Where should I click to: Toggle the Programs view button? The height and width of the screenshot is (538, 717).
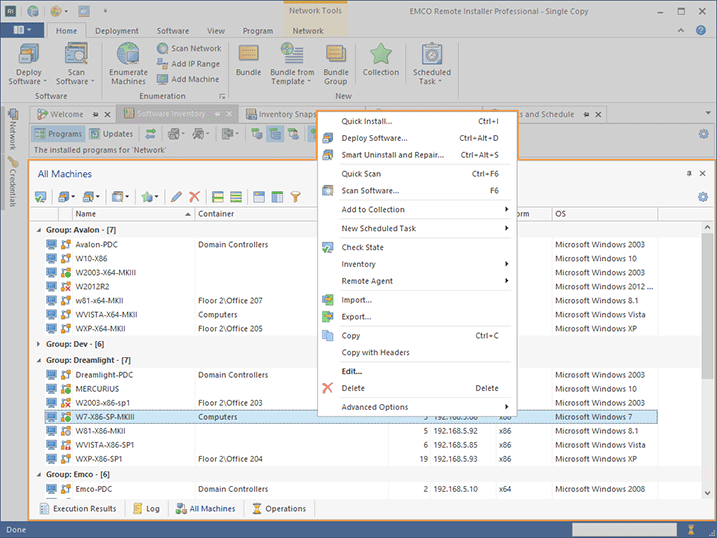58,133
